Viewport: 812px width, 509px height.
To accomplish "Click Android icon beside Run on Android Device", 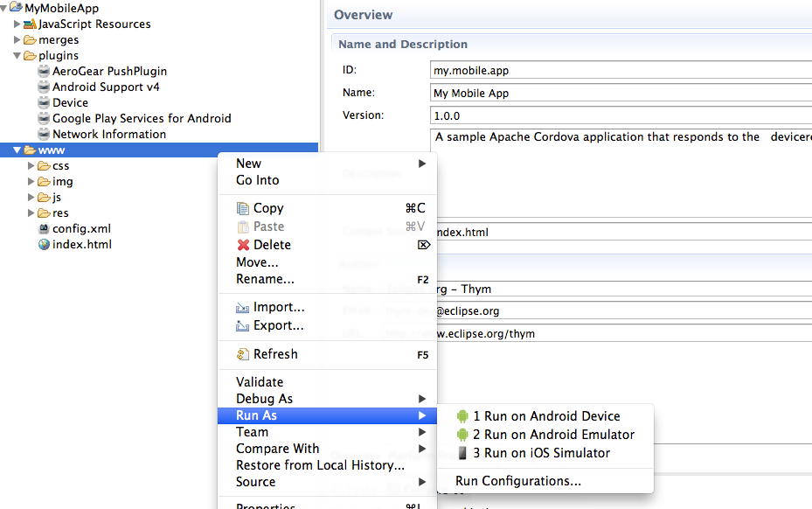I will 462,416.
